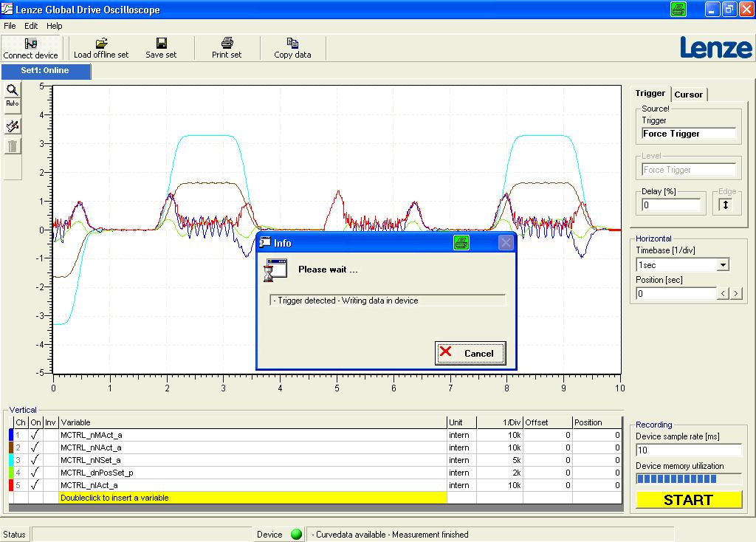Toggle On checkmark for MCTRL_nNAct_a
Viewport: 756px width, 542px height.
click(x=35, y=447)
